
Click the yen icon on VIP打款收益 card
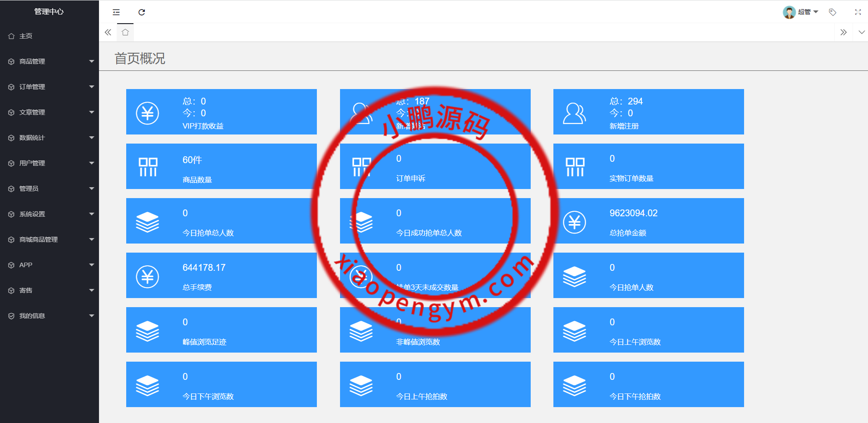148,113
